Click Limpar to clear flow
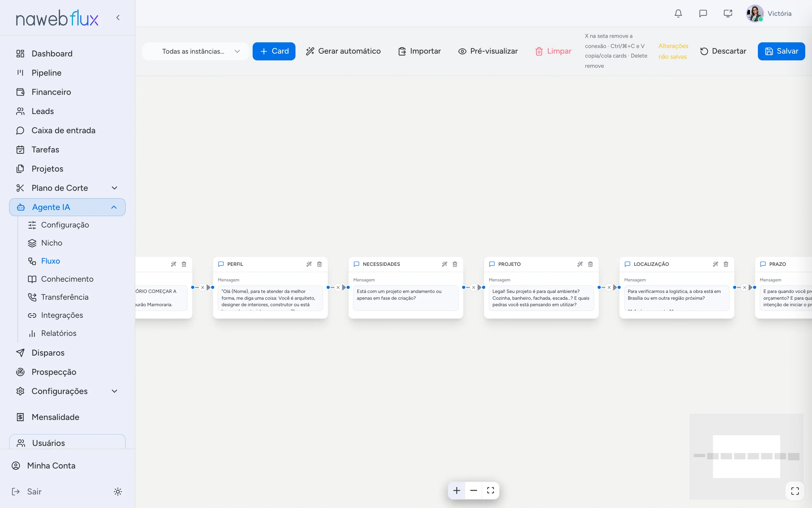The height and width of the screenshot is (508, 812). click(553, 51)
